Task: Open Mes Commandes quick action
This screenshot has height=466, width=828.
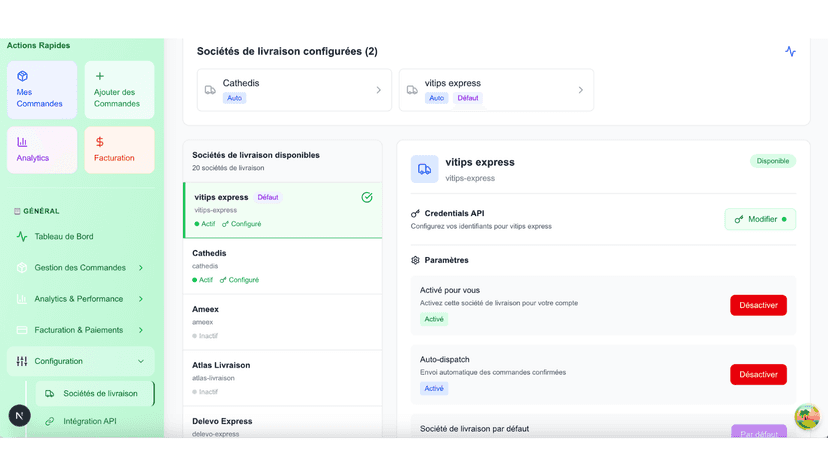Action: click(42, 90)
